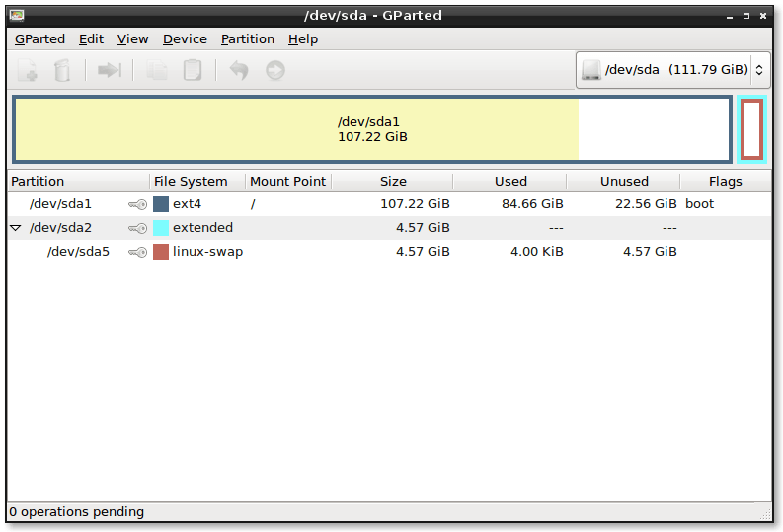Screen dimensions: 783x532
Task: Maximize the GParted window
Action: pyautogui.click(x=746, y=16)
